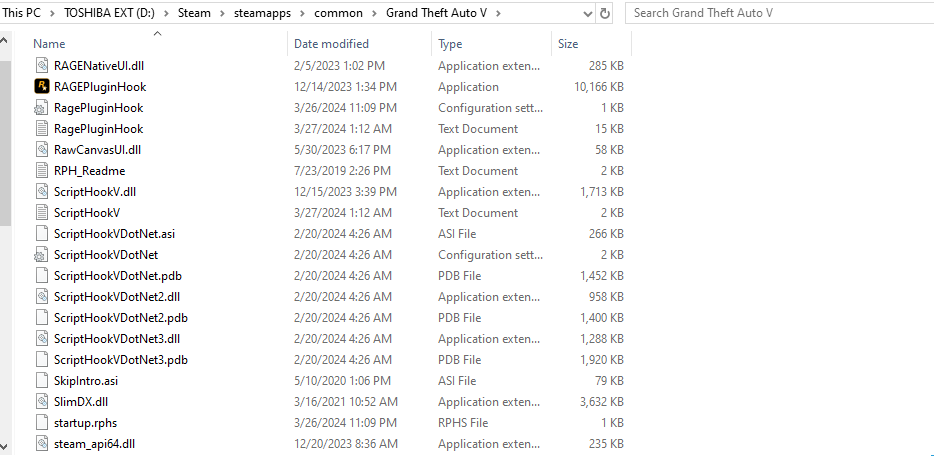
Task: Open the address bar history dropdown
Action: tap(584, 14)
